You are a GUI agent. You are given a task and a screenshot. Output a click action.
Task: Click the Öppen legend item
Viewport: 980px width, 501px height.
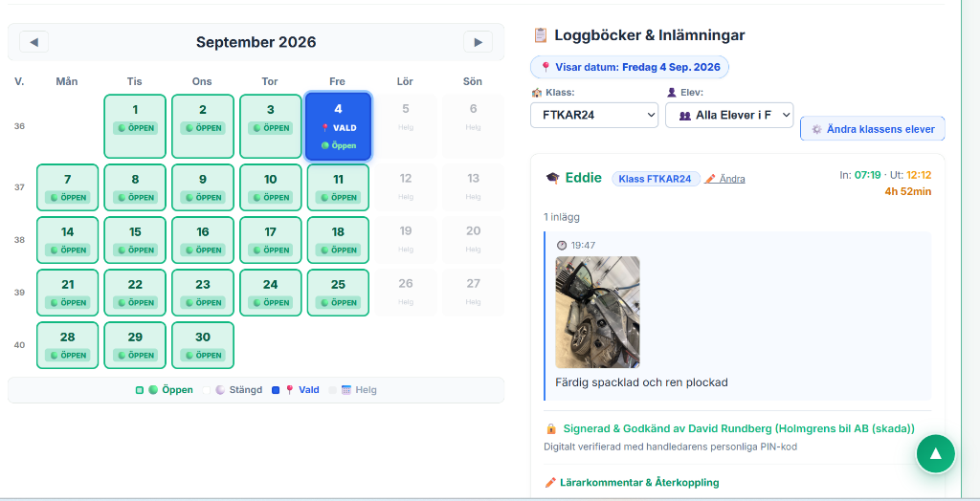tap(165, 390)
